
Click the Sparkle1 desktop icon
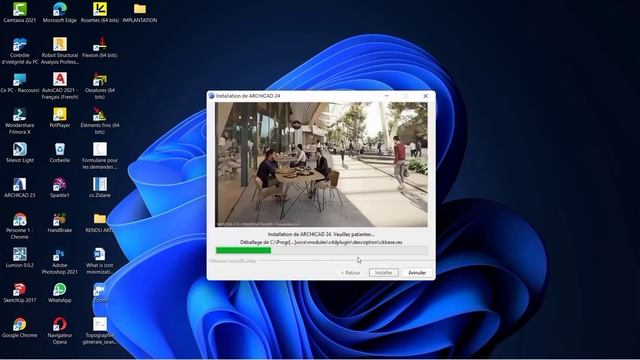(x=60, y=188)
